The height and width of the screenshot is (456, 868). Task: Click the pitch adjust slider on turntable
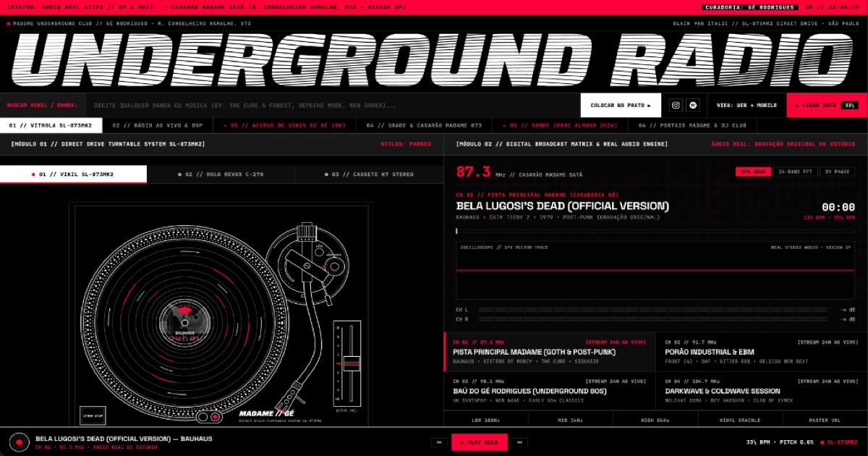(350, 363)
